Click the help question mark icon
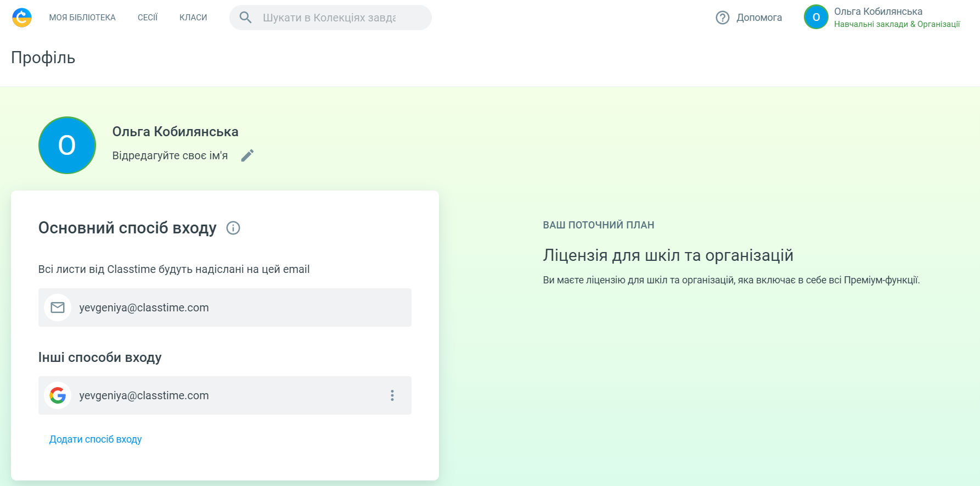 pos(723,18)
